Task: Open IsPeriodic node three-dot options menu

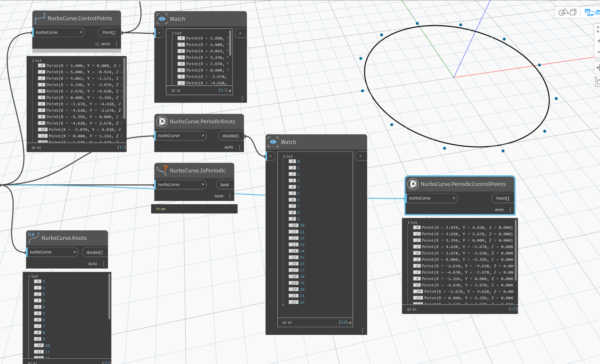Action: tap(230, 196)
